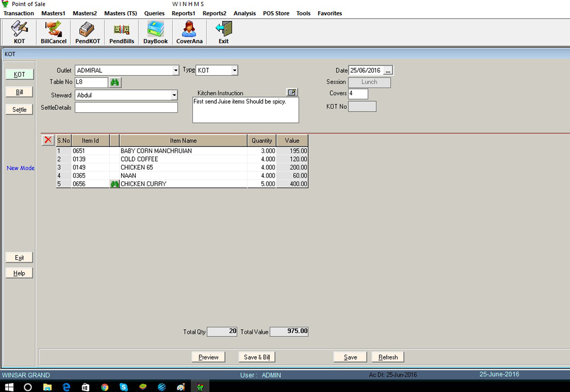Image resolution: width=570 pixels, height=392 pixels.
Task: Click the Kitchen Instruction text area
Action: pyautogui.click(x=246, y=110)
